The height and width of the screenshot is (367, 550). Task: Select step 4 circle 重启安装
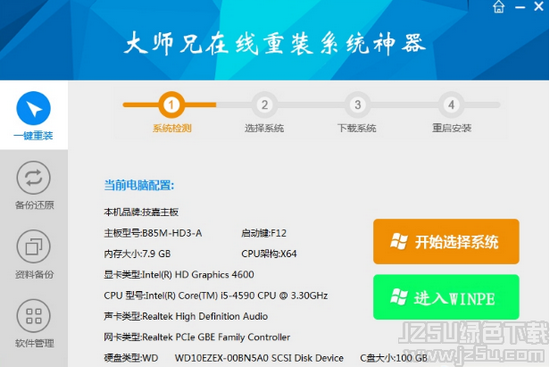point(451,105)
